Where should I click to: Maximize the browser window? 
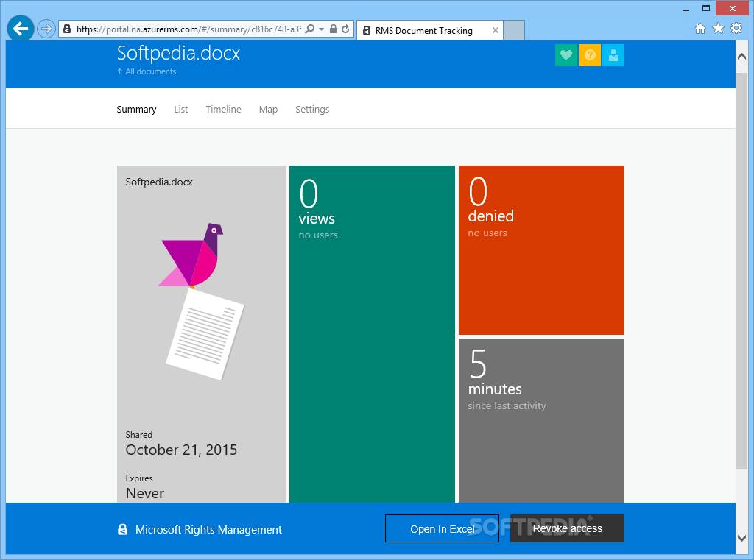tap(706, 8)
